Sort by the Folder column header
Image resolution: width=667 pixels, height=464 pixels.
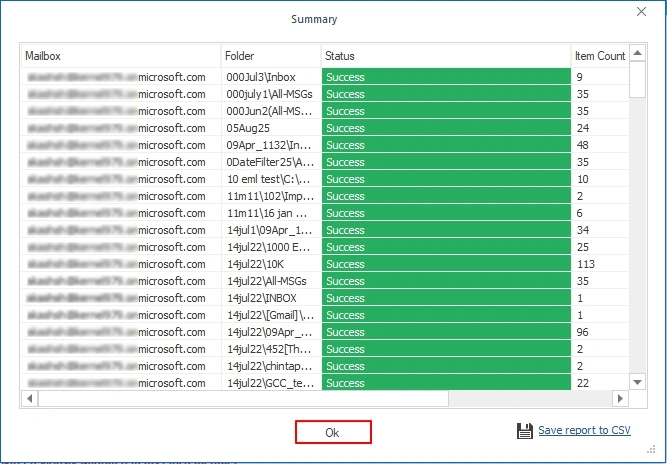[x=270, y=56]
